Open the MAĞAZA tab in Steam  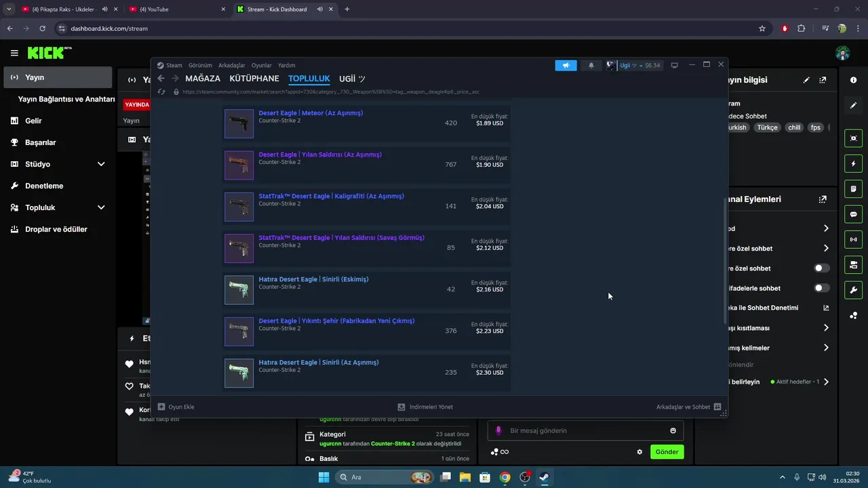point(203,79)
